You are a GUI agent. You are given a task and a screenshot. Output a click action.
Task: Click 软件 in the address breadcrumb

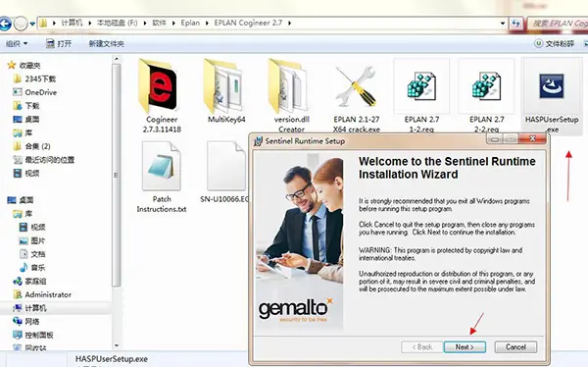[x=159, y=23]
